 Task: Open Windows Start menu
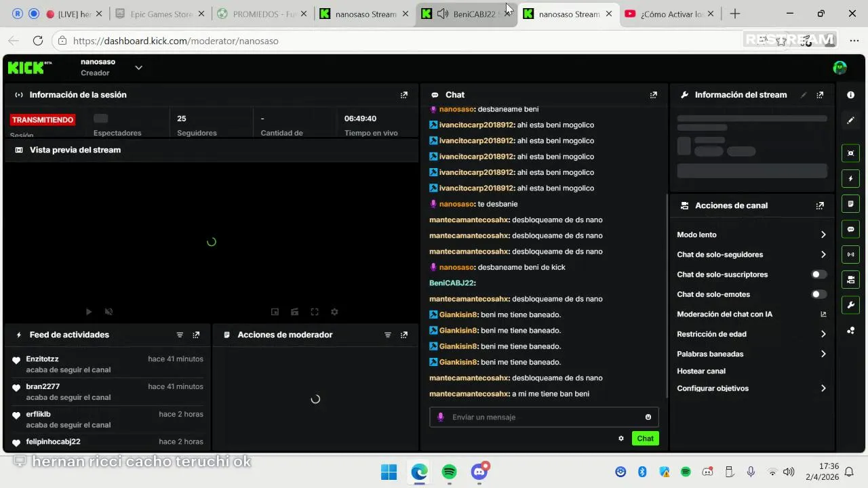[389, 472]
